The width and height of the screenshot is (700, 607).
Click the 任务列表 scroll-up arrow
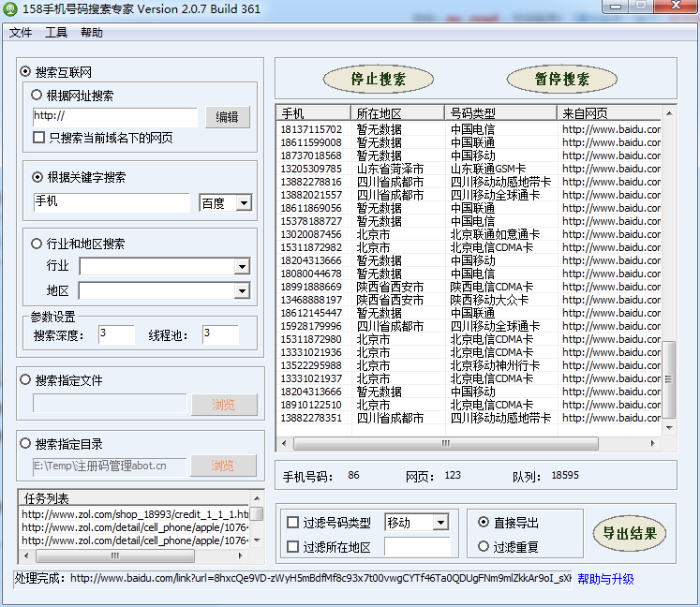257,498
